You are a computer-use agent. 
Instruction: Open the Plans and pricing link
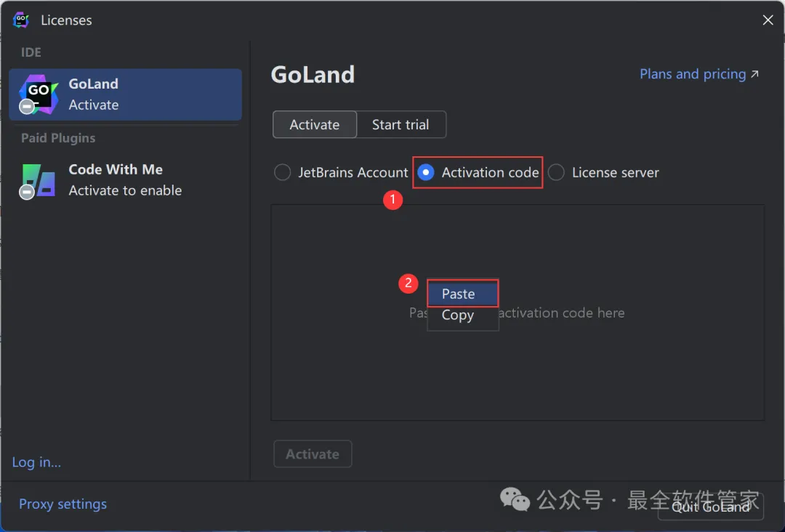(699, 74)
